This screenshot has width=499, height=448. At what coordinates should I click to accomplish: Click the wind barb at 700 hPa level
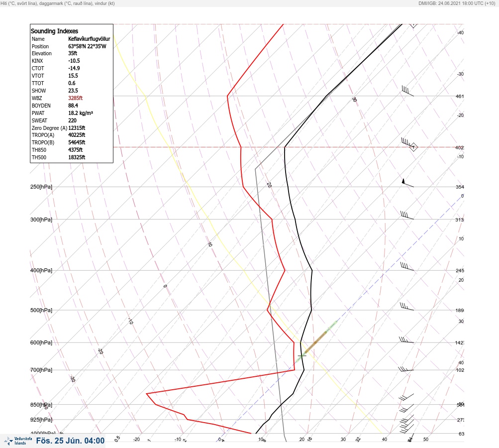pyautogui.click(x=406, y=369)
